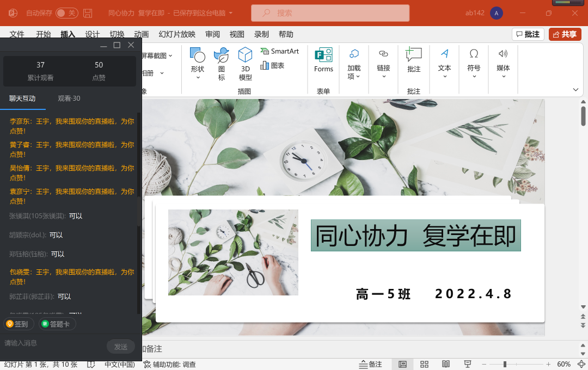Click the 签到 check-in button
588x370 pixels.
tap(19, 324)
